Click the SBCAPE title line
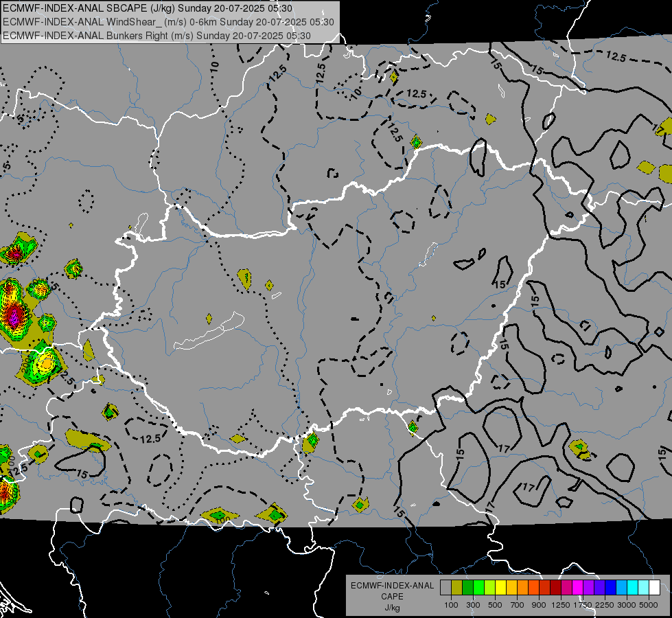The height and width of the screenshot is (618, 672). (x=148, y=8)
